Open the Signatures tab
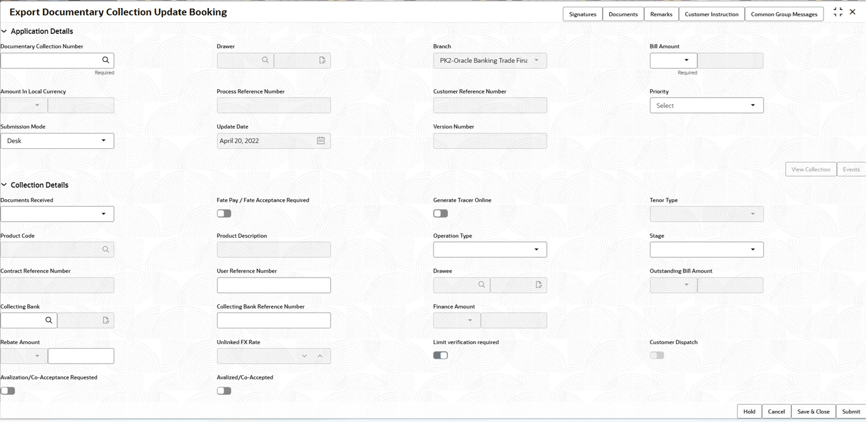Image resolution: width=868 pixels, height=422 pixels. pyautogui.click(x=582, y=14)
